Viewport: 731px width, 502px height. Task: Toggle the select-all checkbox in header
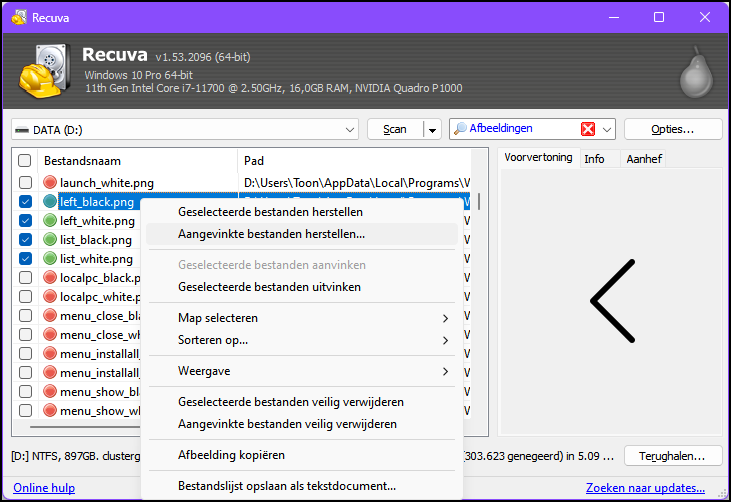(x=25, y=161)
